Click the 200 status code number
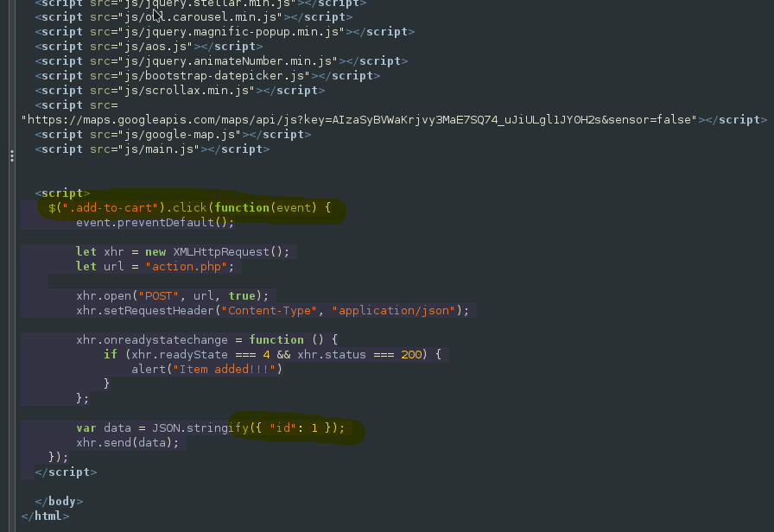 (x=412, y=355)
